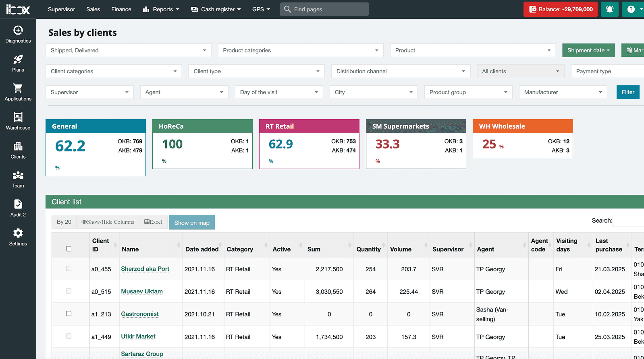The height and width of the screenshot is (359, 644).
Task: Check the row checkbox for Gastronomist
Action: tap(69, 314)
